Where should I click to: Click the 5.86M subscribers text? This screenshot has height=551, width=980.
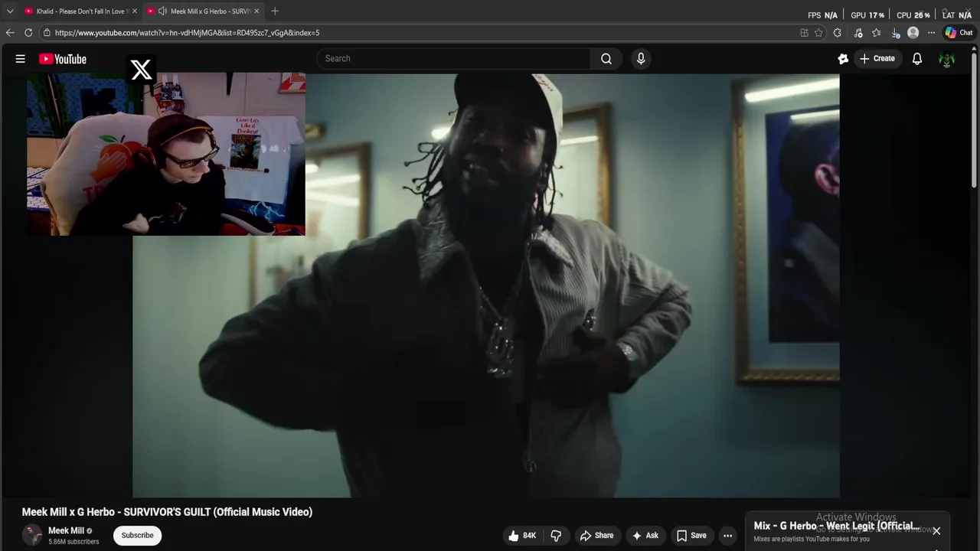click(73, 542)
